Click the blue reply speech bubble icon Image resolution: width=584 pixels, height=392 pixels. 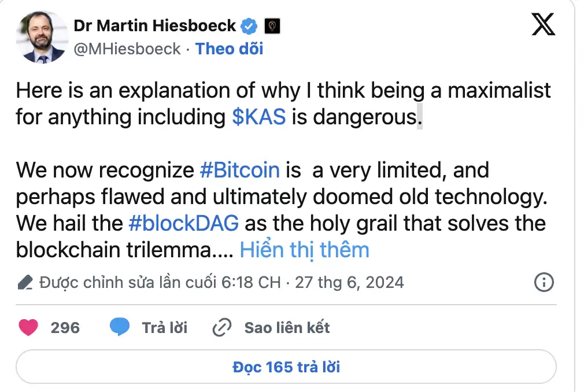(x=120, y=327)
